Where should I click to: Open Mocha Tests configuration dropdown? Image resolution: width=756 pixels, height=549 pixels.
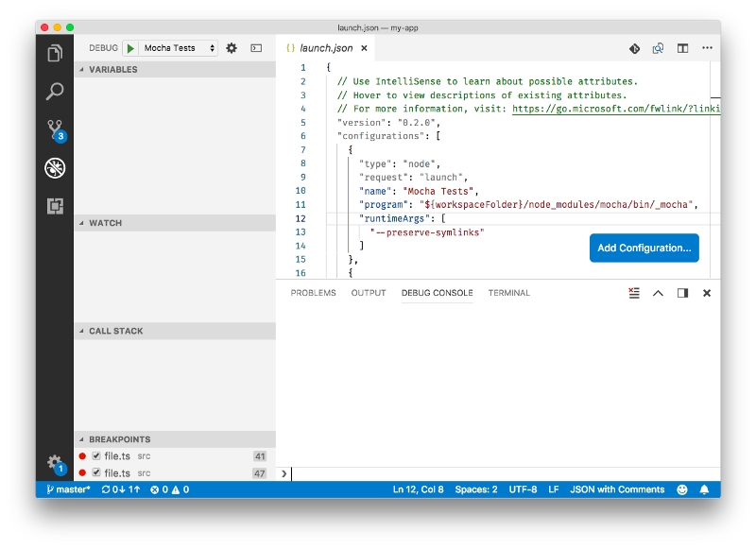click(x=179, y=48)
